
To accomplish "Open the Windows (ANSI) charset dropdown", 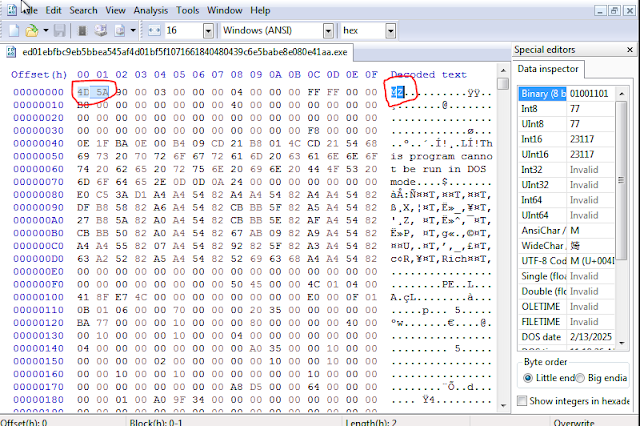I will click(328, 31).
